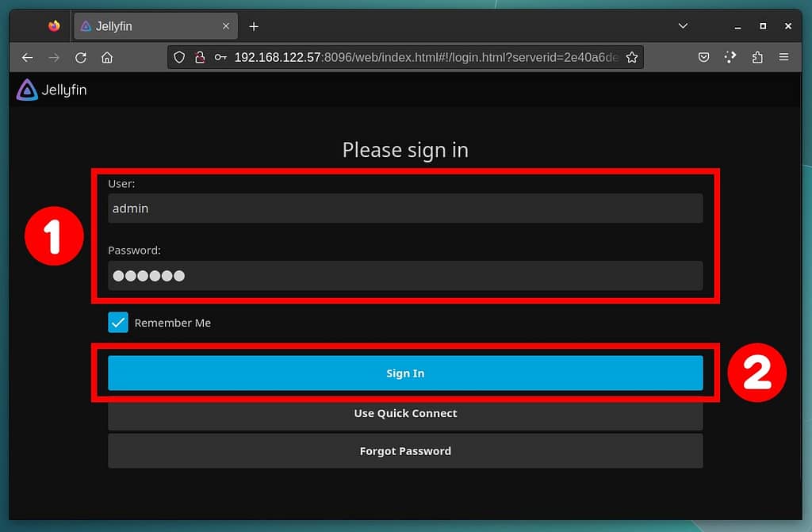Screen dimensions: 812x532
Task: Choose Use Quick Connect
Action: (x=405, y=414)
